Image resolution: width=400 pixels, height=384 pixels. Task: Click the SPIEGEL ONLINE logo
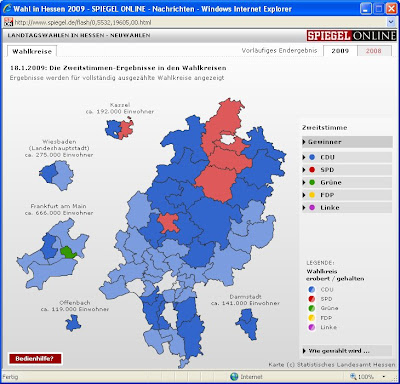tap(352, 36)
